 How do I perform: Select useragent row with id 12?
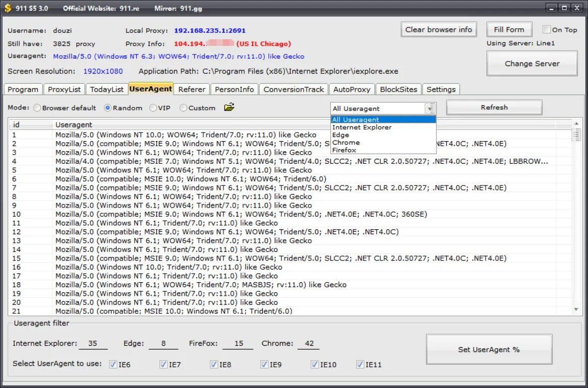[x=290, y=232]
